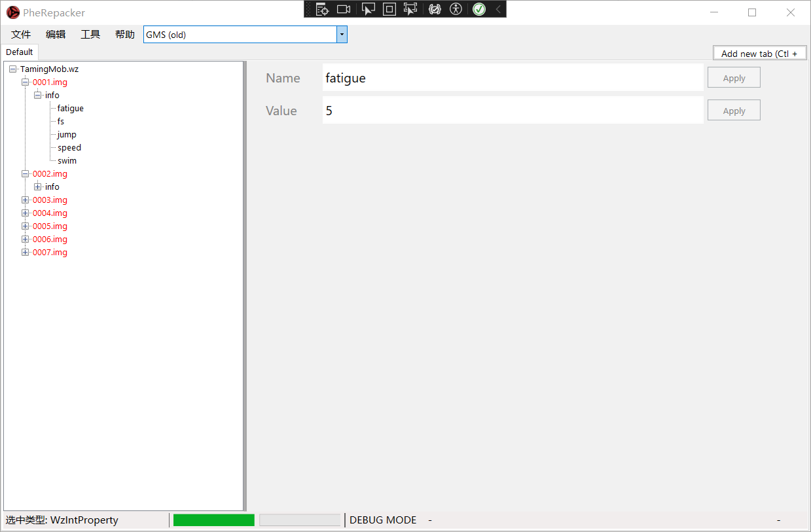
Task: Open Live Visual Tree from debug toolbar
Action: coord(322,9)
